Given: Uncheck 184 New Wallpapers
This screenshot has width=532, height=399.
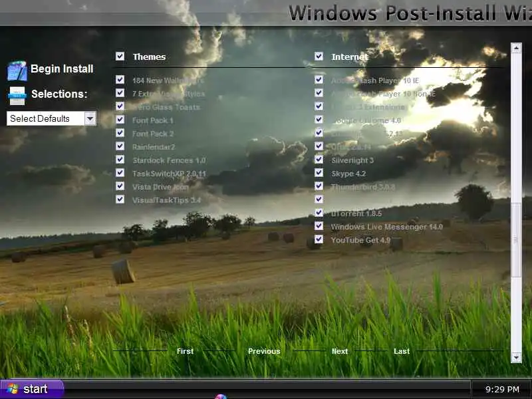Looking at the screenshot, I should [x=120, y=79].
